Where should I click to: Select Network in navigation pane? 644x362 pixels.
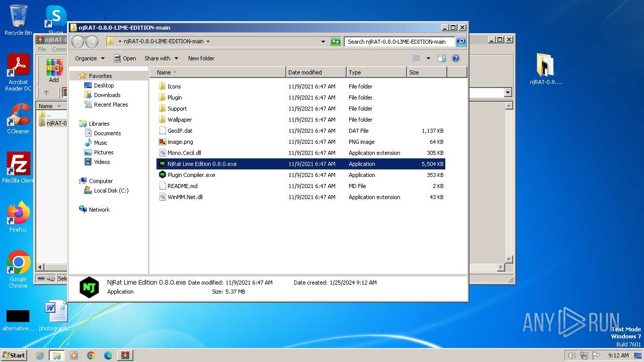pos(99,210)
